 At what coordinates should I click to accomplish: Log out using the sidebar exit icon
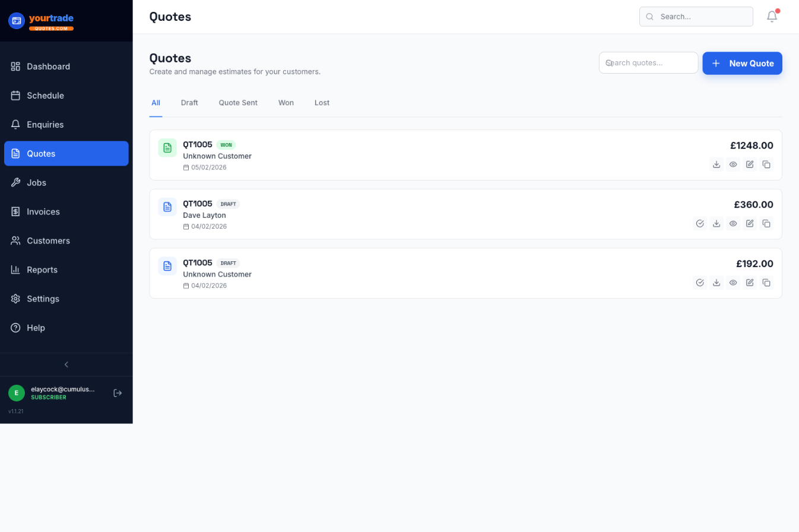(118, 393)
